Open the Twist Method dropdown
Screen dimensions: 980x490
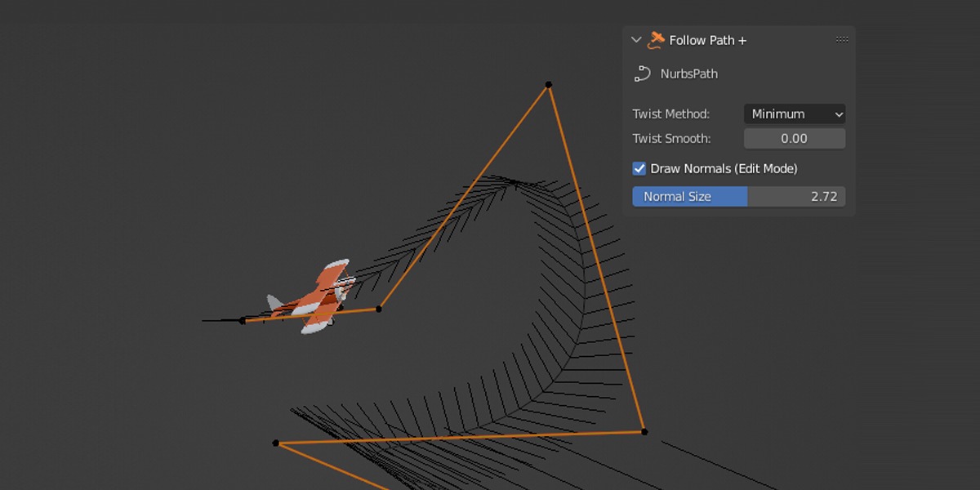pos(794,114)
